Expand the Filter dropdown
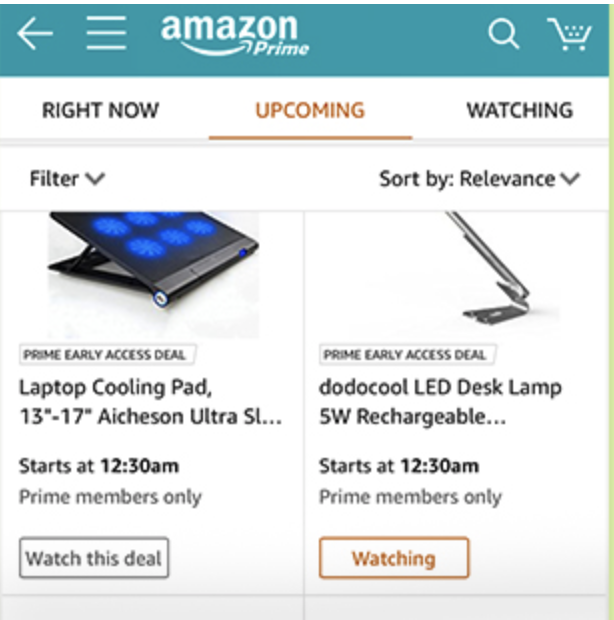 [67, 179]
